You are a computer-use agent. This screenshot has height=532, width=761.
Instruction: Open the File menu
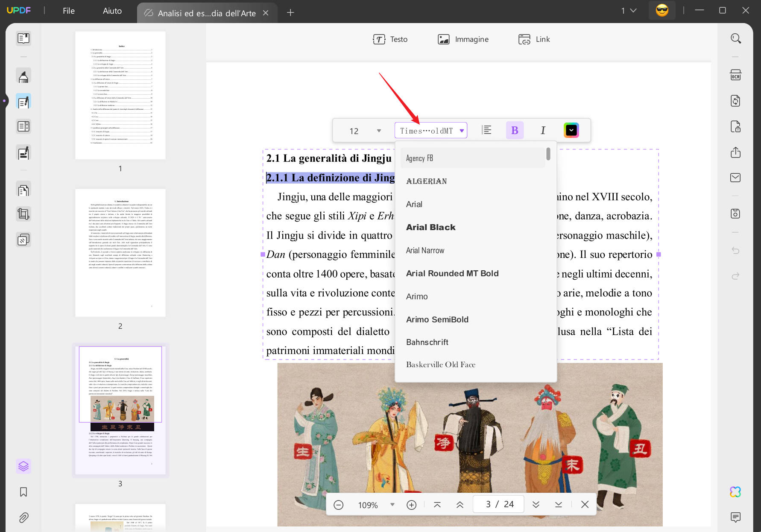point(69,11)
